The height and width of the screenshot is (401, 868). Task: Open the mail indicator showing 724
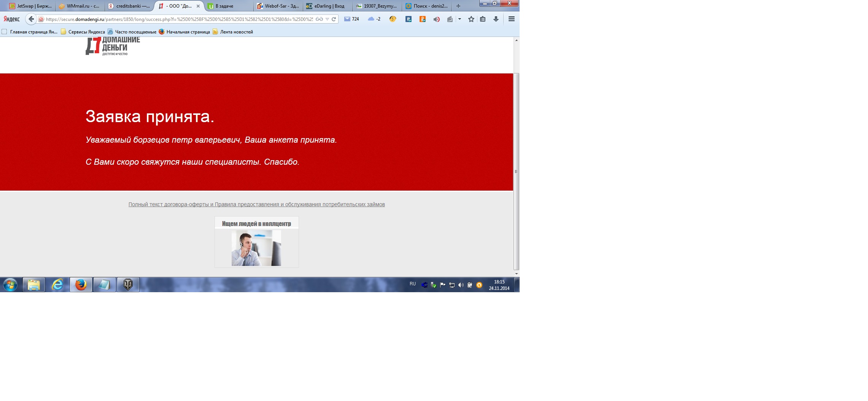351,19
